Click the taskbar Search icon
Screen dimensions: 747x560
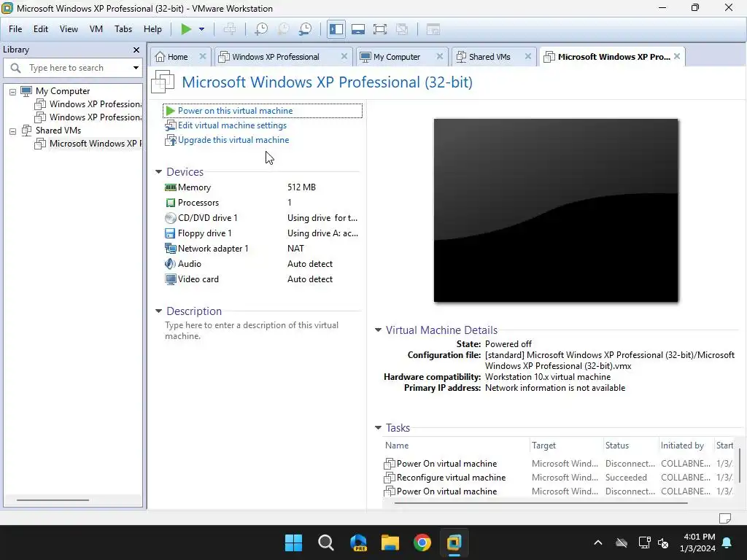click(326, 542)
